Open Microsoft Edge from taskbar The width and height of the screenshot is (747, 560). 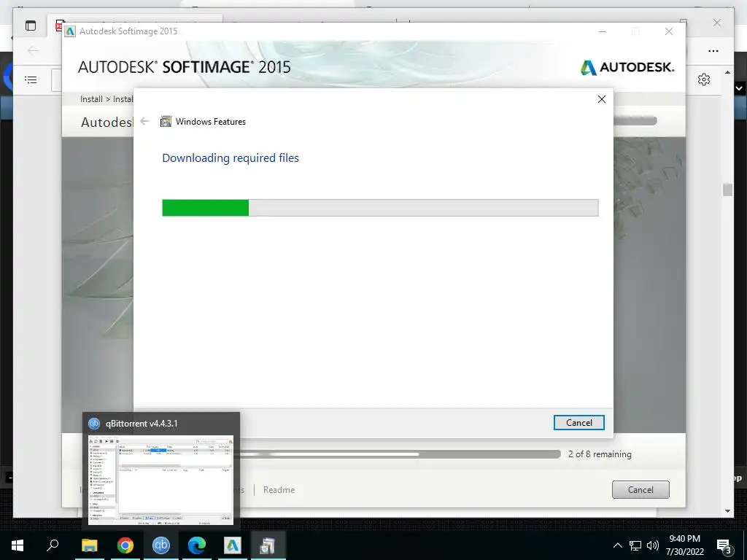[197, 545]
